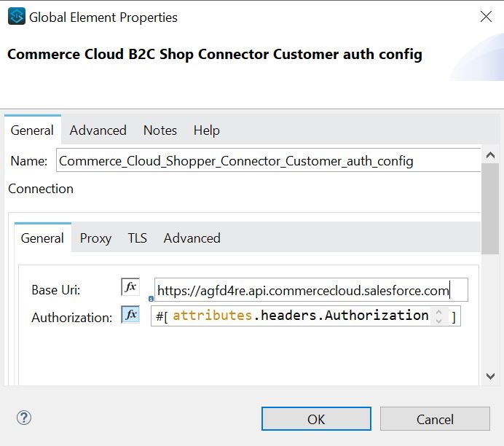Click the down arrow in Authorization field
Image resolution: width=504 pixels, height=446 pixels.
[x=438, y=320]
